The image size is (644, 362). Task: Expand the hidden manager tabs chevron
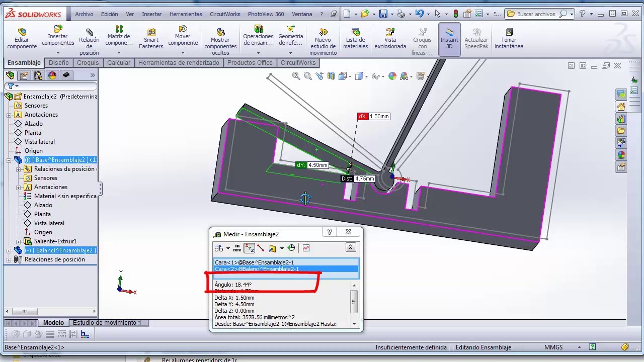[93, 75]
